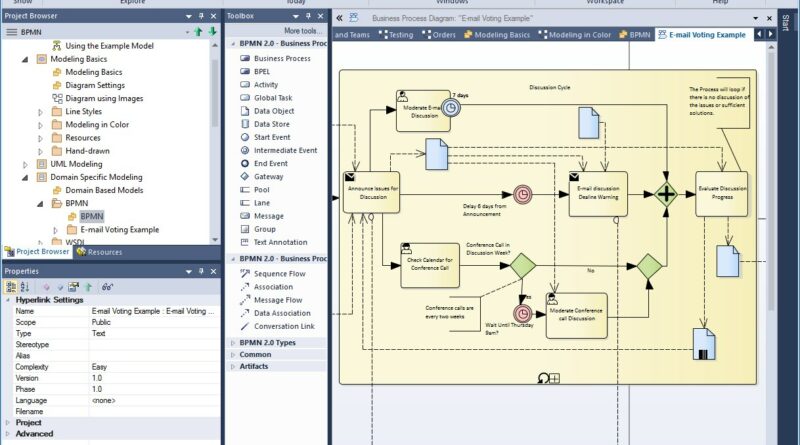This screenshot has width=800, height=445.
Task: Click the Complexity value field Easy
Action: [155, 367]
